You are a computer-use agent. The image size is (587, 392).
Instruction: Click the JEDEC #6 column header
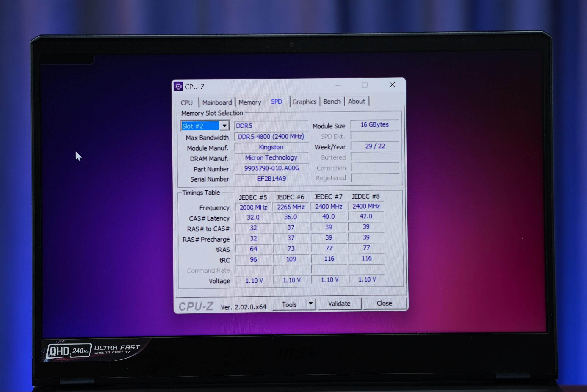point(290,197)
